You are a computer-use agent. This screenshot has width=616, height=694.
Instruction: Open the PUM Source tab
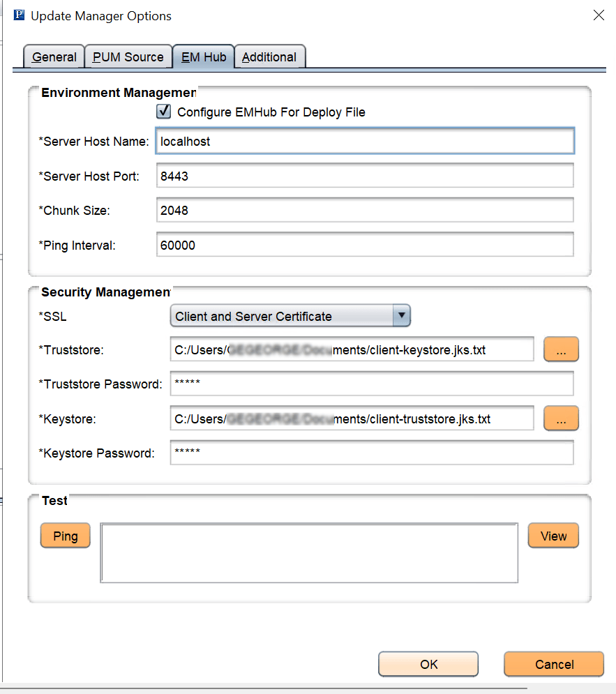tap(128, 56)
